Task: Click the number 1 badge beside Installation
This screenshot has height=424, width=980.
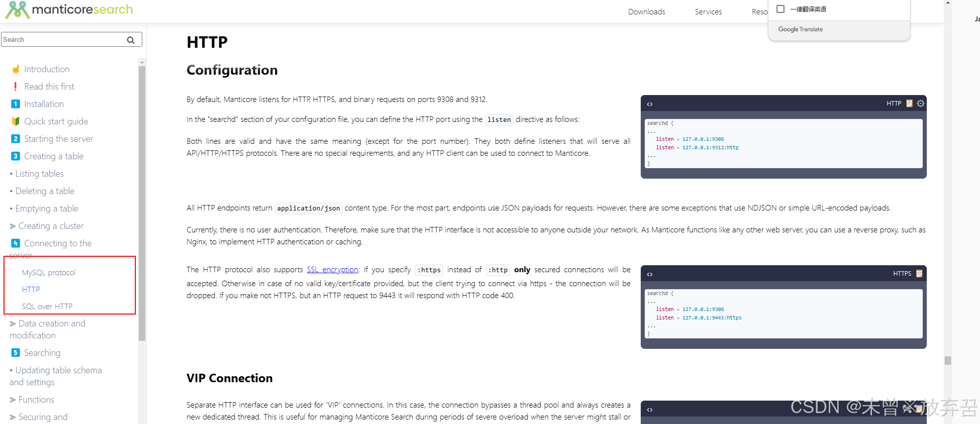Action: click(15, 104)
